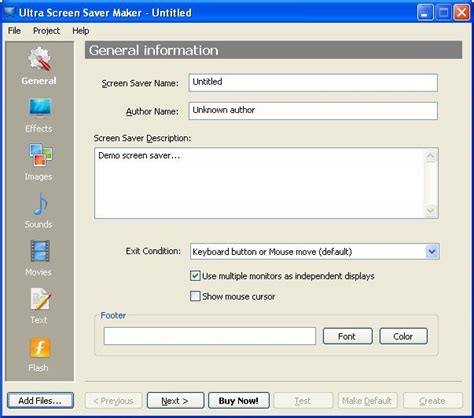Click the Next > button
Image resolution: width=474 pixels, height=418 pixels.
175,400
